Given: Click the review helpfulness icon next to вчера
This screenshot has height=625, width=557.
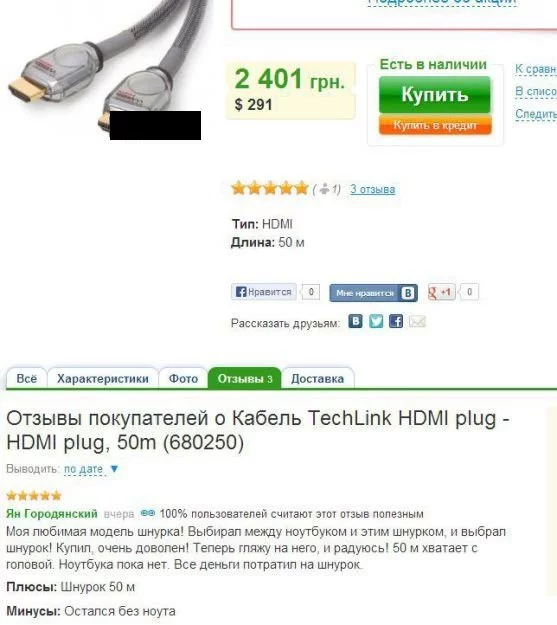Looking at the screenshot, I should coord(148,513).
